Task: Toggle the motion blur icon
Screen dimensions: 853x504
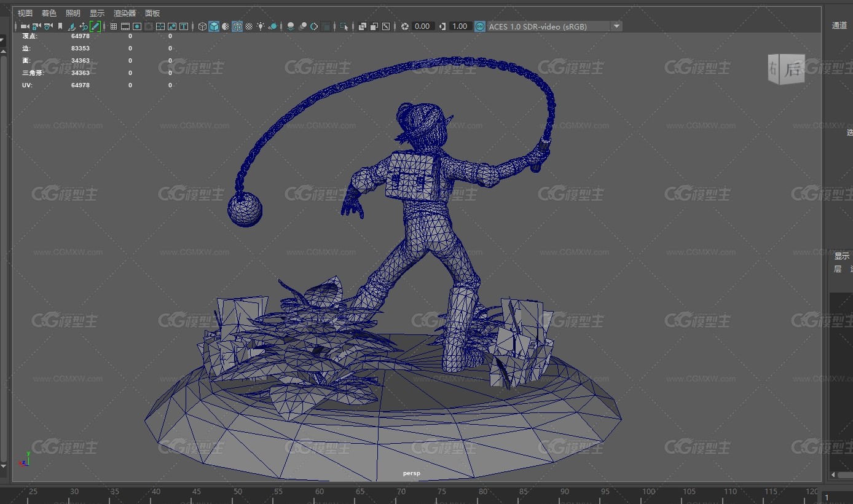Action: tap(302, 26)
